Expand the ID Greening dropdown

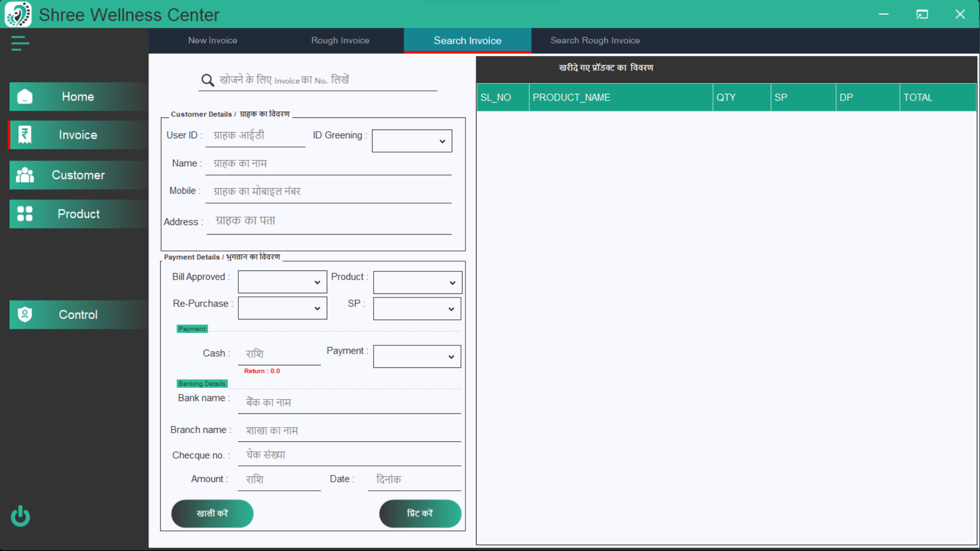412,141
